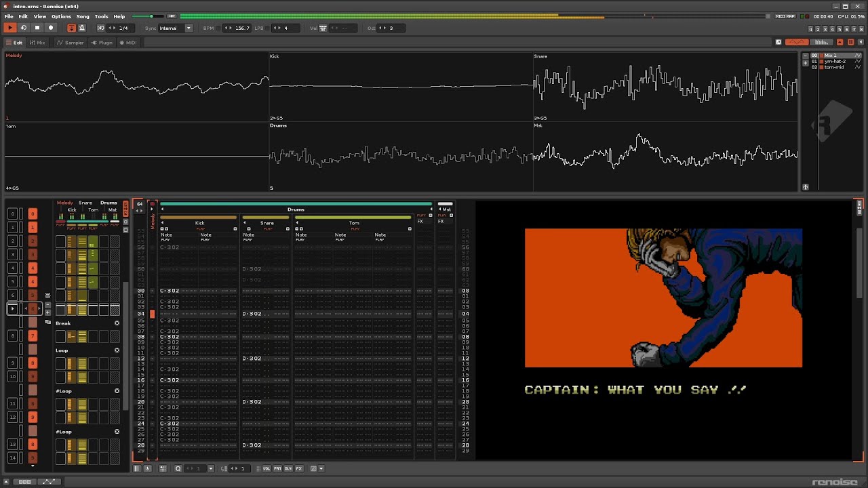Close the Break section in sequencer
This screenshot has height=488, width=868.
(x=117, y=323)
